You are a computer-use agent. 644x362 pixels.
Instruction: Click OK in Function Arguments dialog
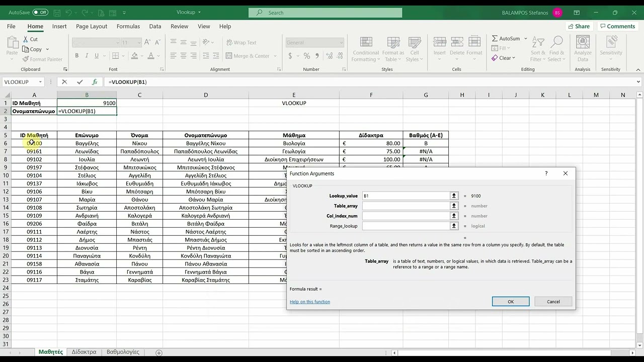[x=511, y=302]
